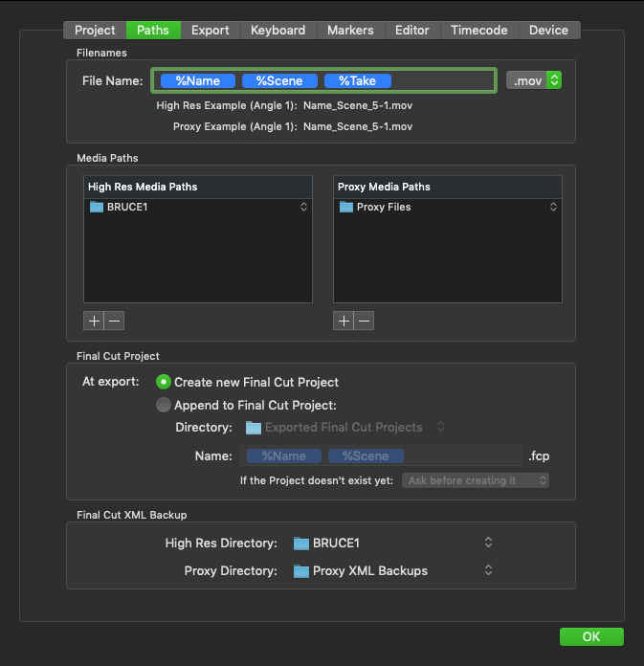The width and height of the screenshot is (644, 666).
Task: Click %Name token in project Name field
Action: pos(284,456)
